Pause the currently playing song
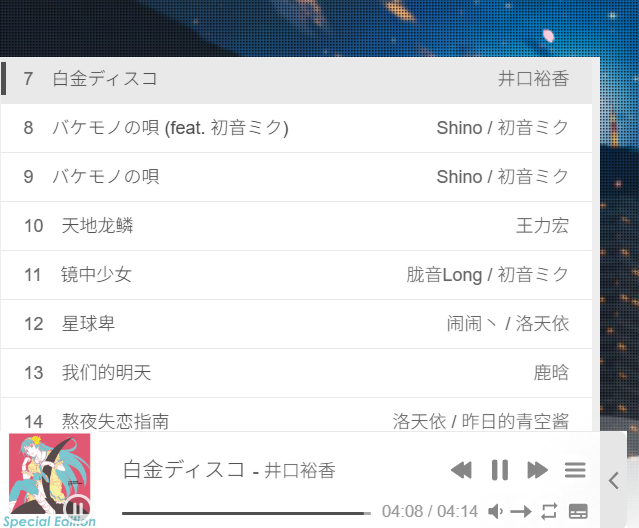This screenshot has width=639, height=528. point(500,470)
